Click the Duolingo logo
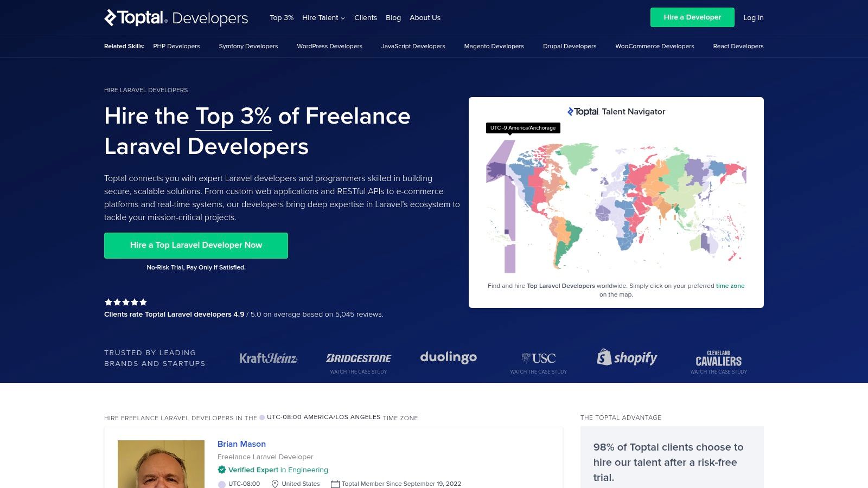The width and height of the screenshot is (868, 488). coord(448,357)
